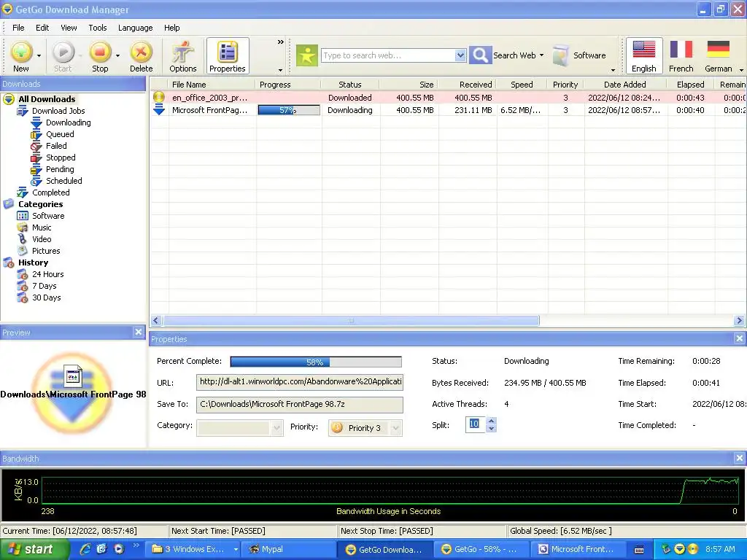
Task: Select 30 Days history item
Action: point(46,297)
